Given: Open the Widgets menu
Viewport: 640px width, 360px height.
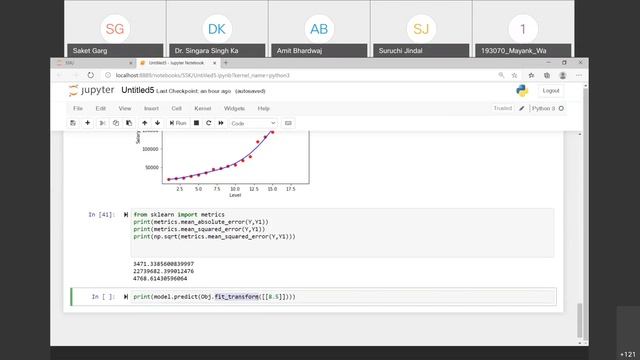Looking at the screenshot, I should 234,108.
